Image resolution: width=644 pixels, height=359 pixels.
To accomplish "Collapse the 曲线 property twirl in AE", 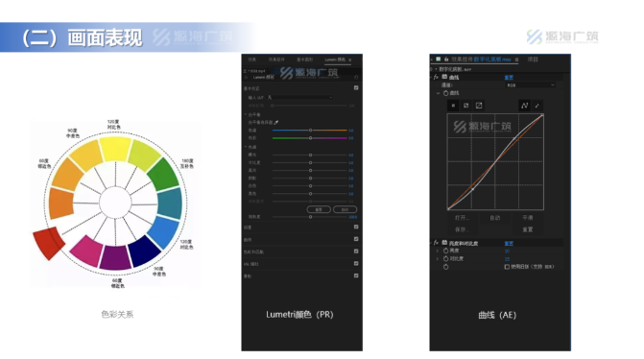I will [439, 93].
